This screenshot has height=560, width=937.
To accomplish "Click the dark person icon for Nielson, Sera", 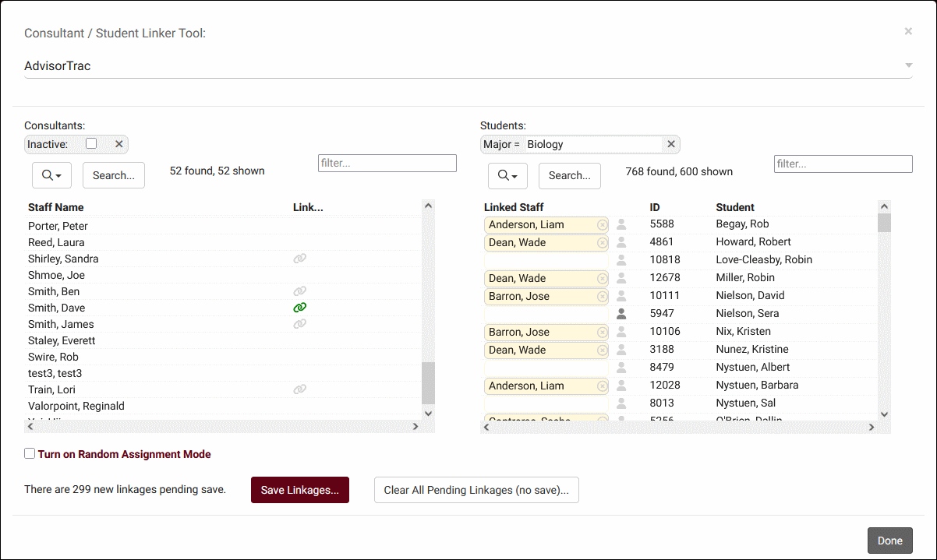I will point(621,314).
